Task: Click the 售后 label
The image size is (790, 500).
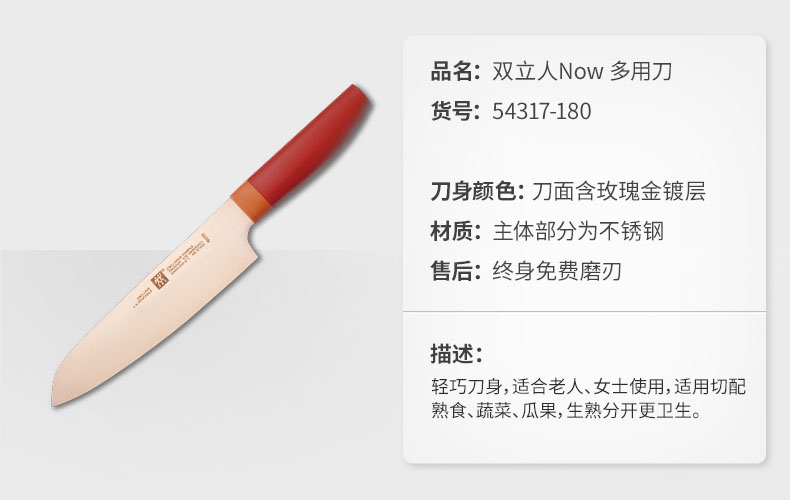Action: coord(456,271)
